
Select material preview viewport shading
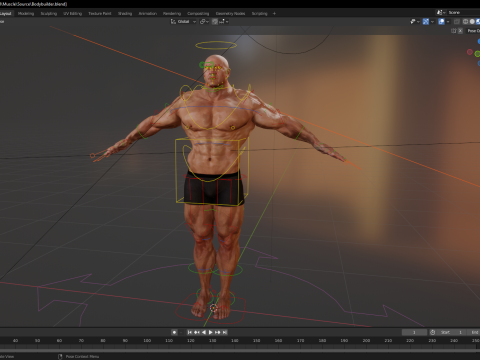pyautogui.click(x=478, y=21)
